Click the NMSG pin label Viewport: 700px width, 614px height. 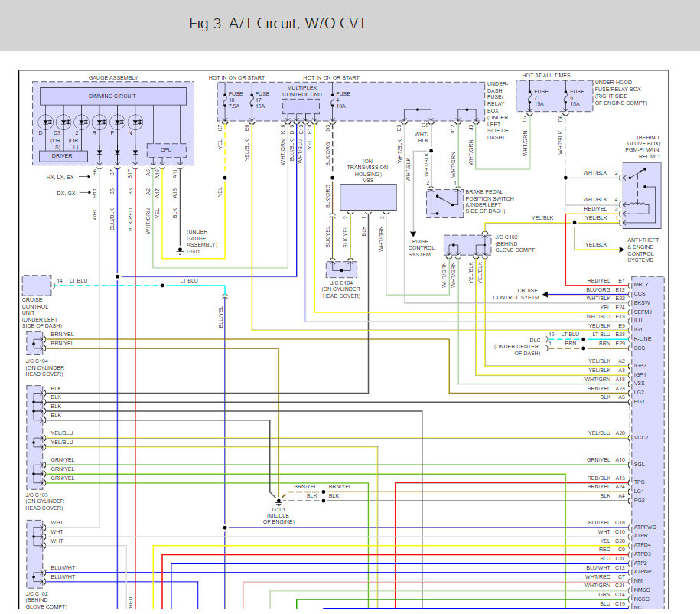coord(642,590)
